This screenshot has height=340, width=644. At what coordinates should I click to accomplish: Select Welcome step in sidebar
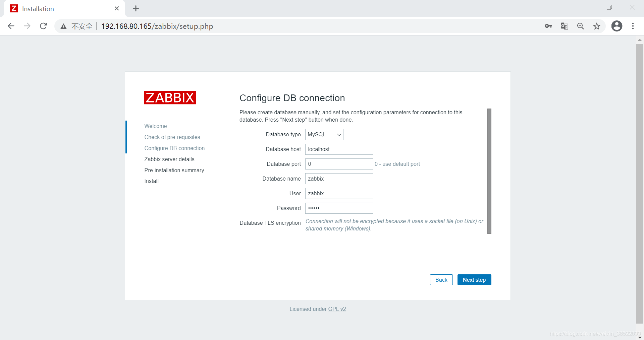coord(156,126)
